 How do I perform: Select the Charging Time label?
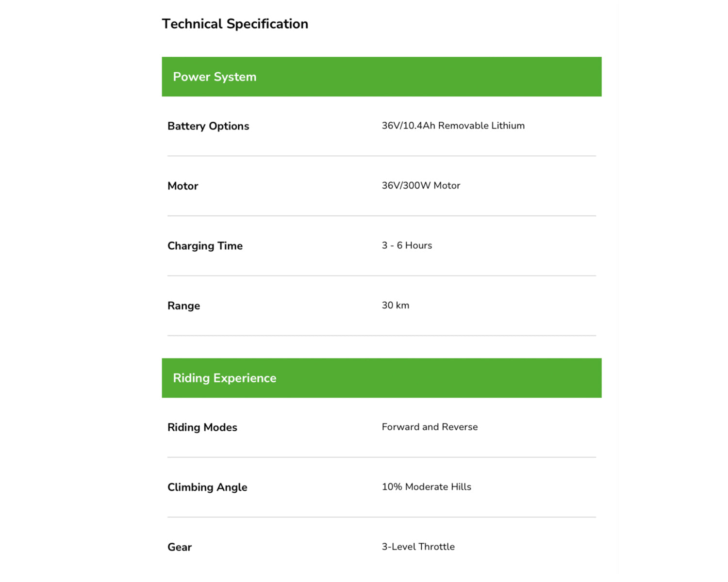tap(205, 246)
